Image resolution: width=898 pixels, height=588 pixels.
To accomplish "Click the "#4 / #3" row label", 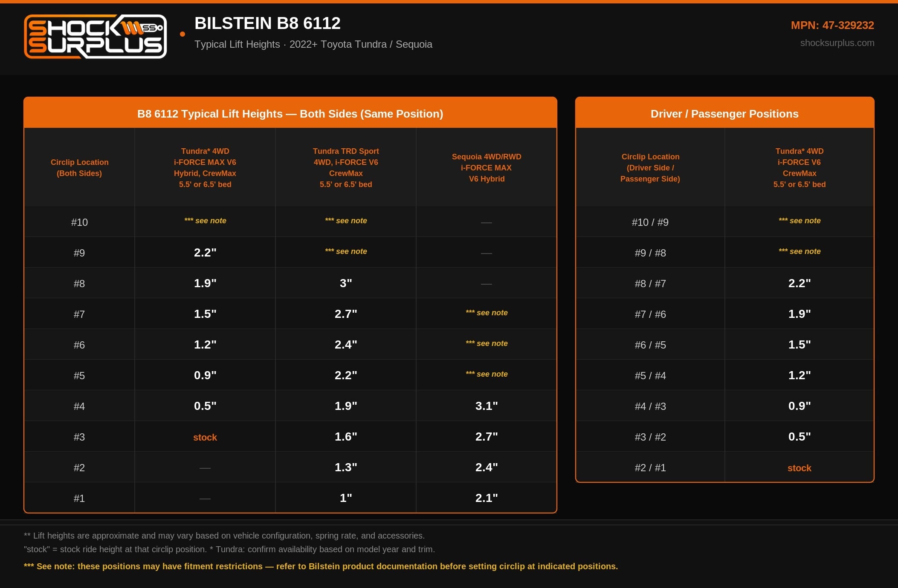I will (x=650, y=406).
